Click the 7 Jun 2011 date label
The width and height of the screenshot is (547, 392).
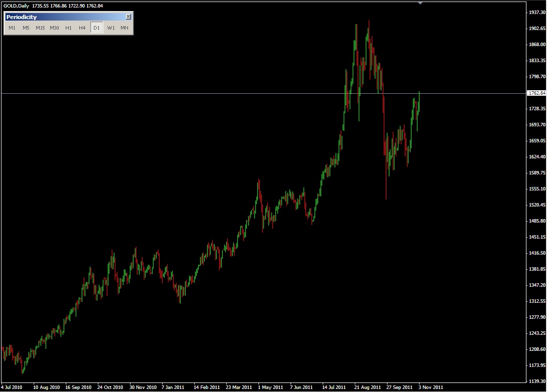pos(302,387)
